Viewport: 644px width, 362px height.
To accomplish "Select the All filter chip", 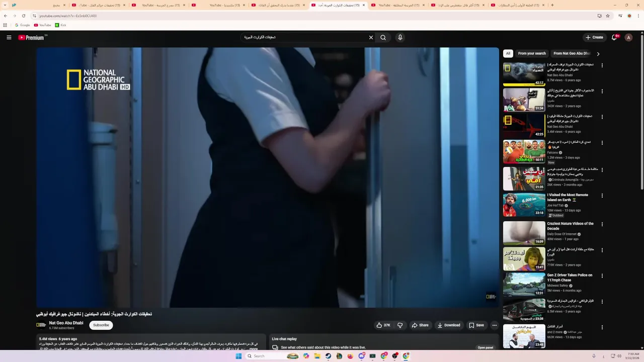I will tap(508, 53).
